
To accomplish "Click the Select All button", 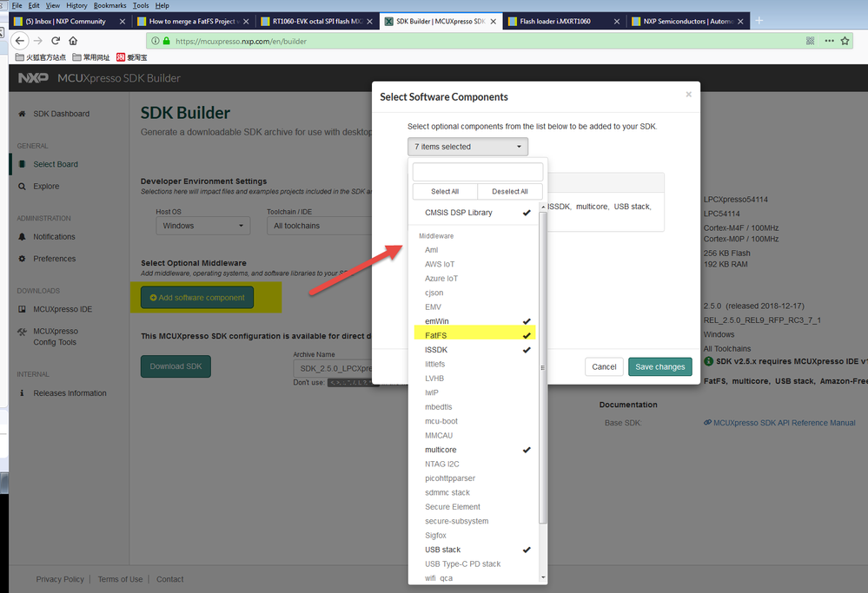I will tap(445, 191).
